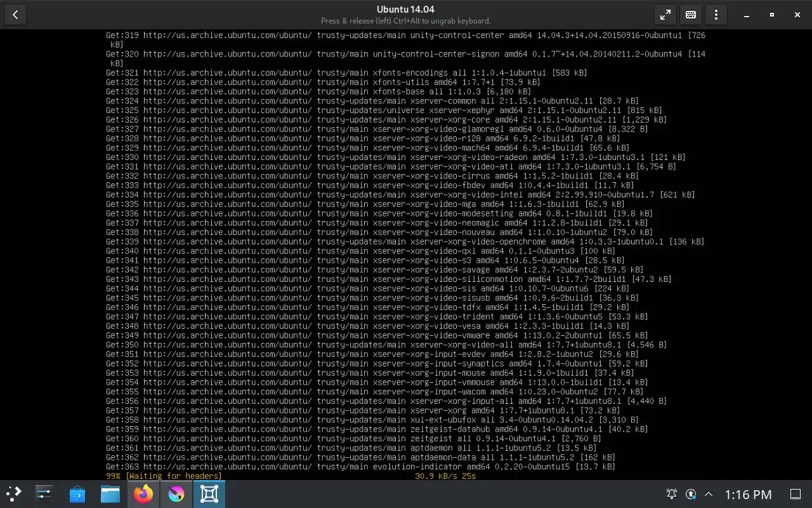The width and height of the screenshot is (812, 508).
Task: Click the line Get:319 unity-control-center
Action: [405, 40]
